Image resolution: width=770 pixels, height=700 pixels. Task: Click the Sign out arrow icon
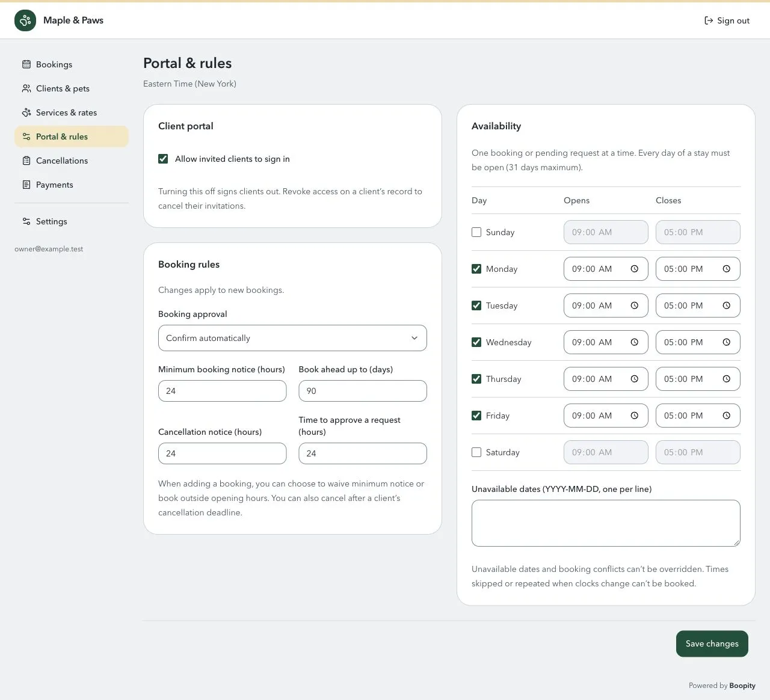[709, 20]
